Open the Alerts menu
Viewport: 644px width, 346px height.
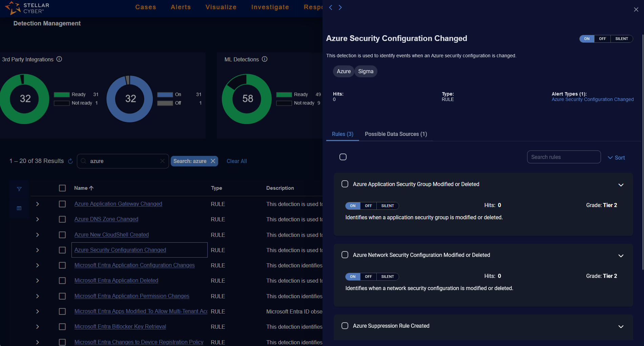point(181,7)
